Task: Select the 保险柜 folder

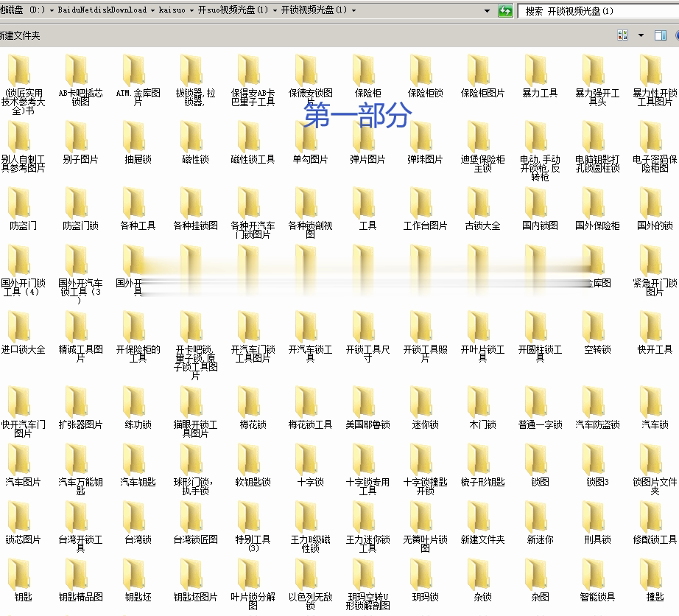Action: point(368,76)
